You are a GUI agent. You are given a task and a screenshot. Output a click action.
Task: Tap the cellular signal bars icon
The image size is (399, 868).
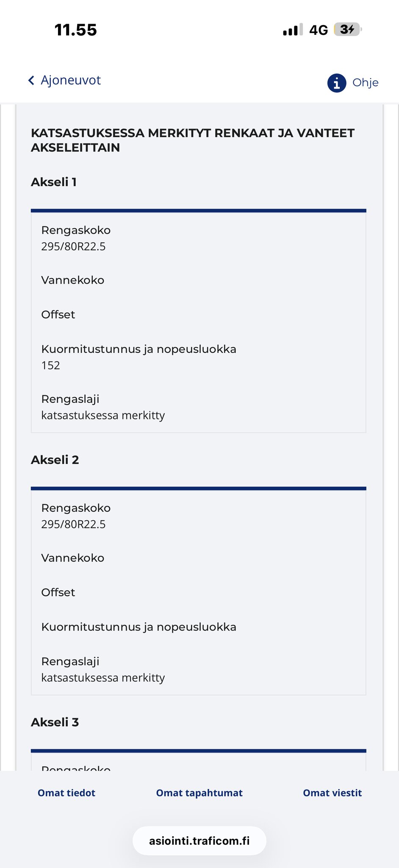click(x=293, y=30)
